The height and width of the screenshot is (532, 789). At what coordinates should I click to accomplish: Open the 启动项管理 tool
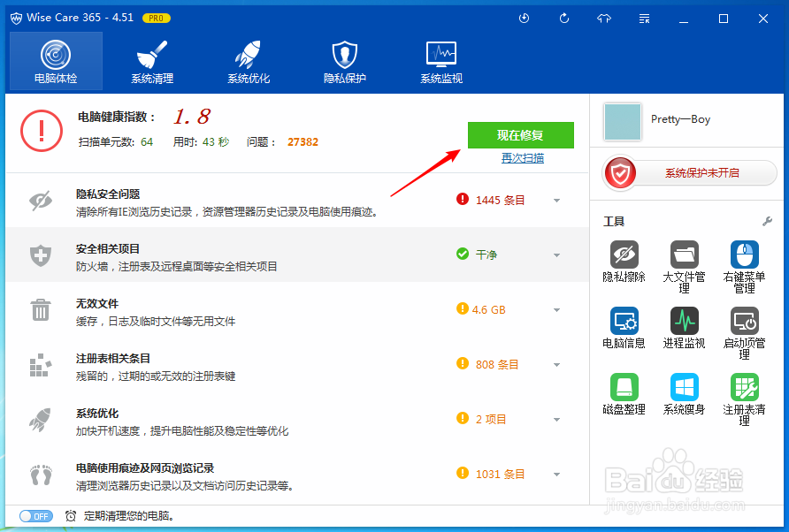(x=744, y=333)
